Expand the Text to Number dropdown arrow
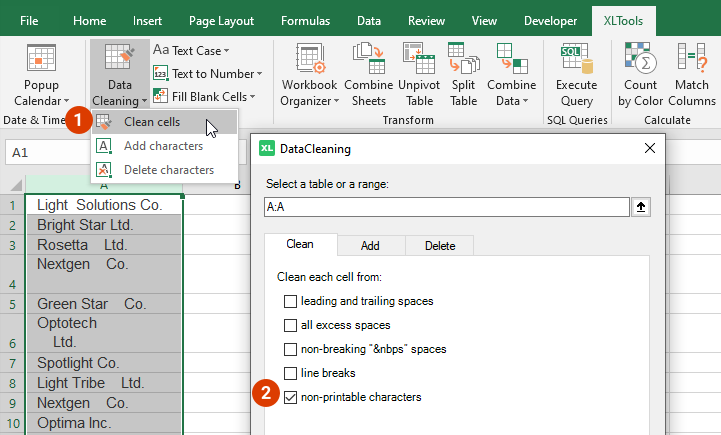 (259, 74)
